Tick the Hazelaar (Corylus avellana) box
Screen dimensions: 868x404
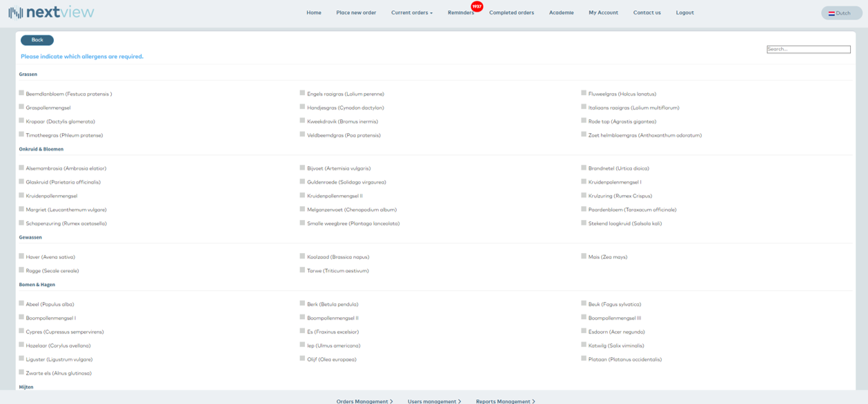click(21, 345)
